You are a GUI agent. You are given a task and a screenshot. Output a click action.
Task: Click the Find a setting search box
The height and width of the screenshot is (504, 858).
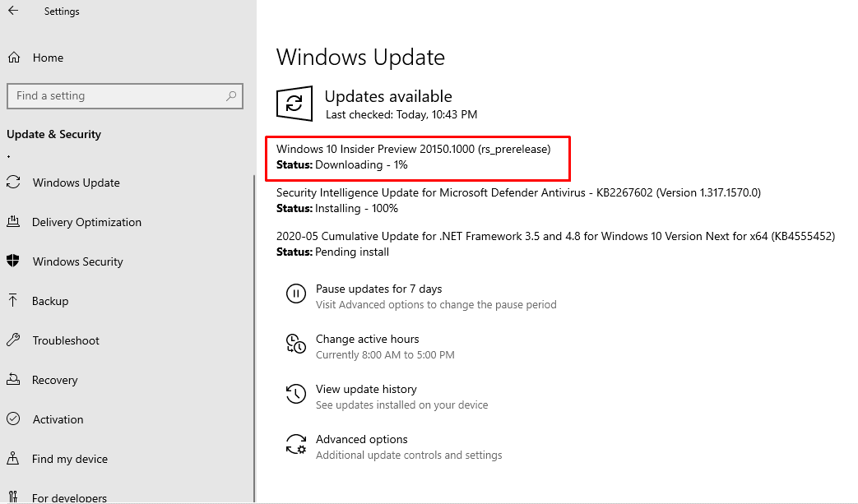(125, 96)
